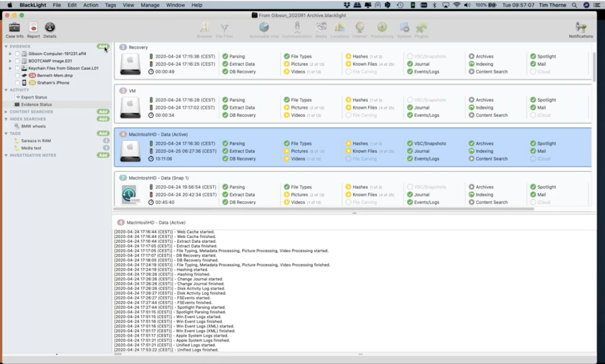
Task: Open the Communication view icon
Action: click(297, 27)
